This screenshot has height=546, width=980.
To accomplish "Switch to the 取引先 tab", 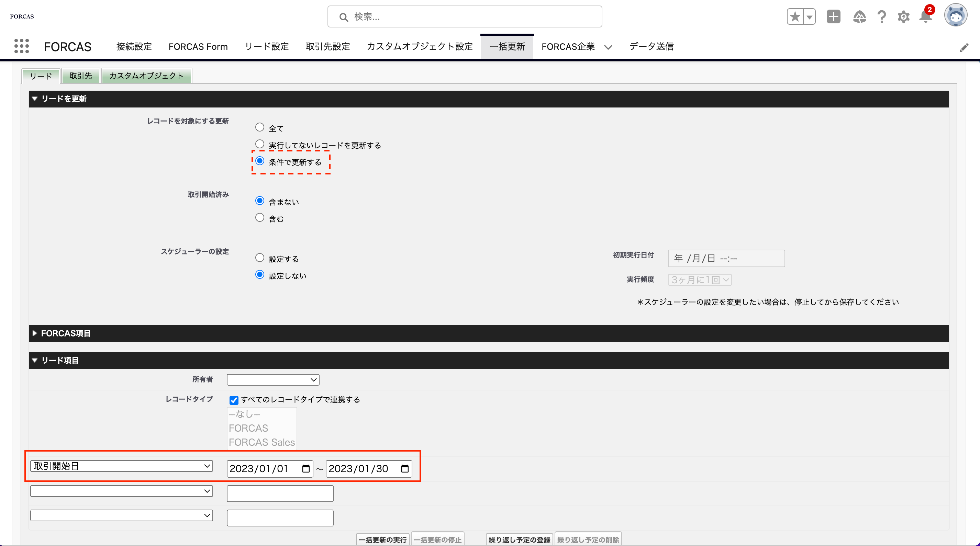I will (x=81, y=76).
